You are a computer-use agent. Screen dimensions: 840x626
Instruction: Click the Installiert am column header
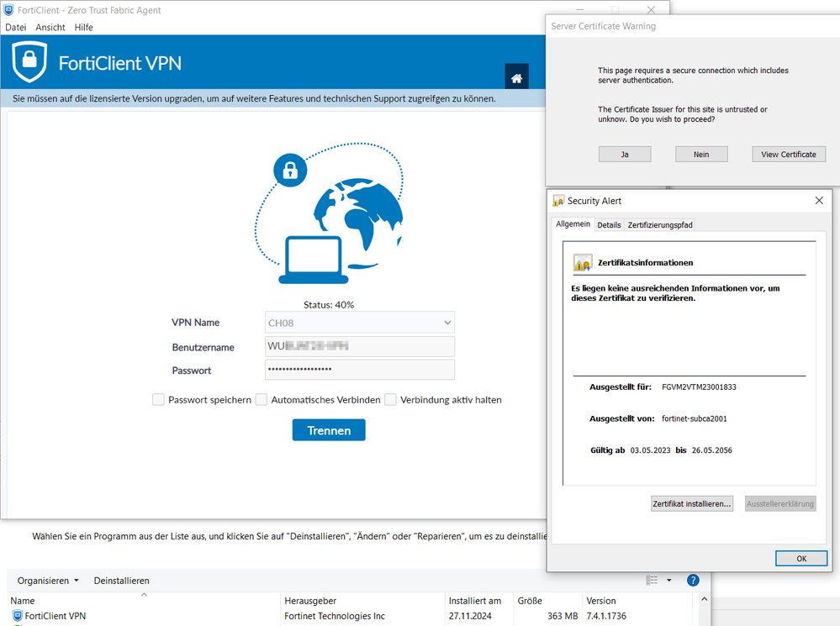[479, 601]
